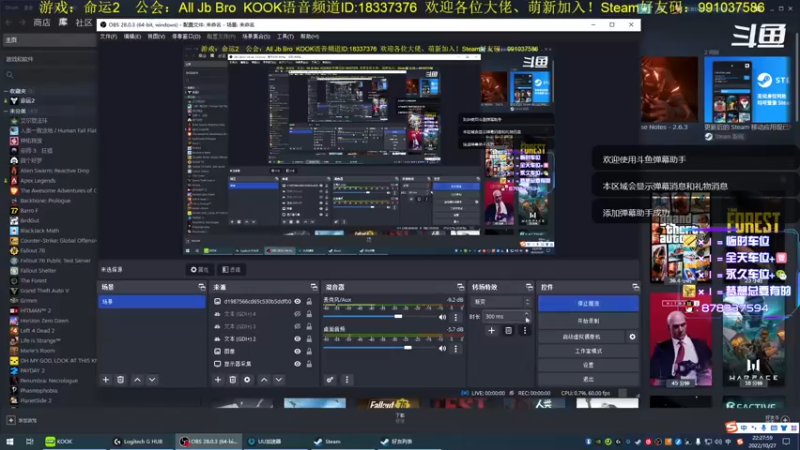
Task: Open virtual camera settings gear
Action: 633,337
